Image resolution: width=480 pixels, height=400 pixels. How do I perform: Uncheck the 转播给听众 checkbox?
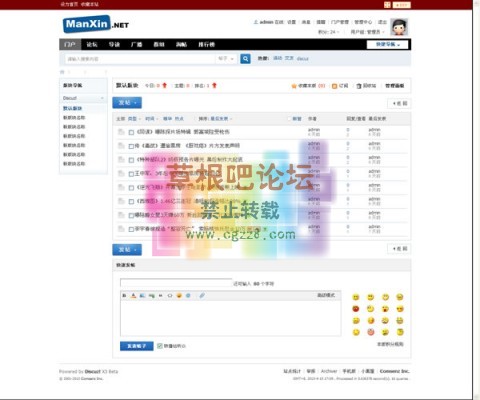click(x=160, y=346)
